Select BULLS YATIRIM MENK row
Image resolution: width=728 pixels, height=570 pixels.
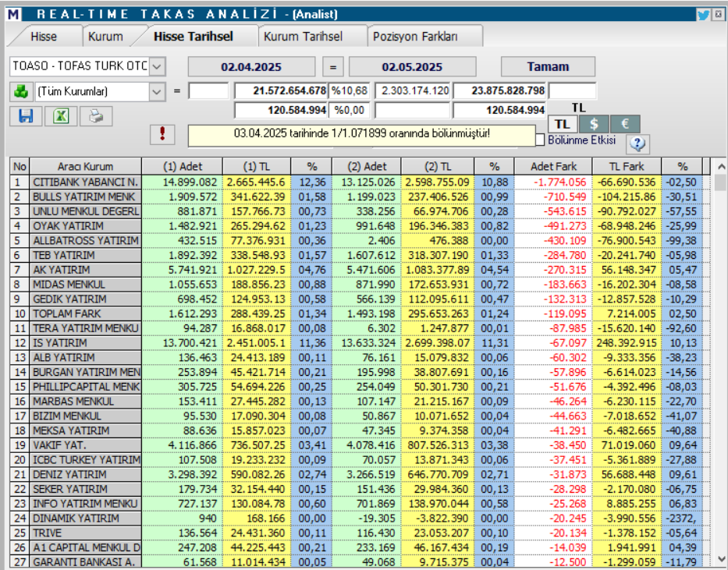point(360,196)
